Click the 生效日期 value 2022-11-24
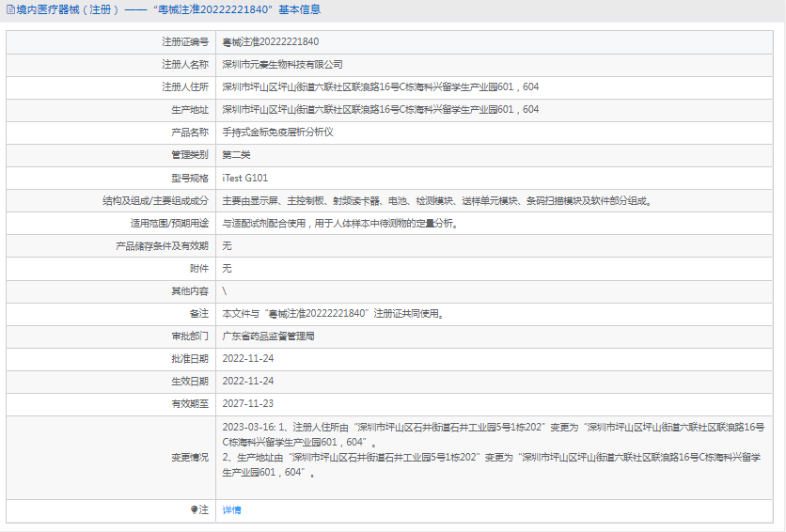The image size is (786, 532). [x=248, y=382]
